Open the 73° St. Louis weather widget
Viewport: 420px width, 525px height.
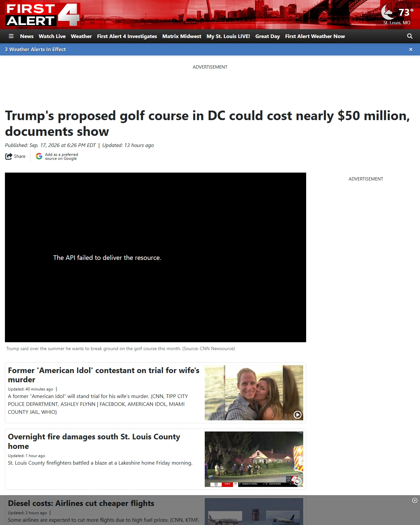(x=397, y=15)
